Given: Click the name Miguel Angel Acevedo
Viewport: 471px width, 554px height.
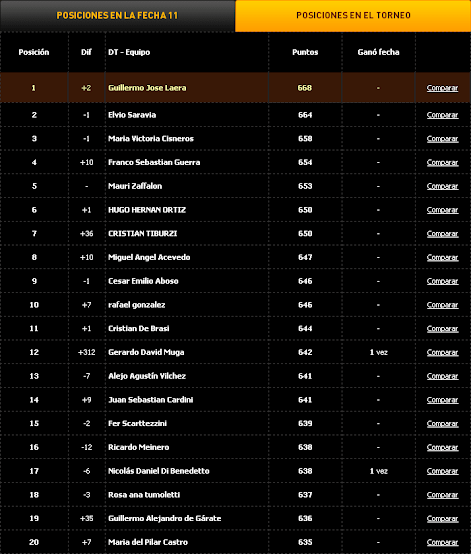Looking at the screenshot, I should tap(149, 258).
